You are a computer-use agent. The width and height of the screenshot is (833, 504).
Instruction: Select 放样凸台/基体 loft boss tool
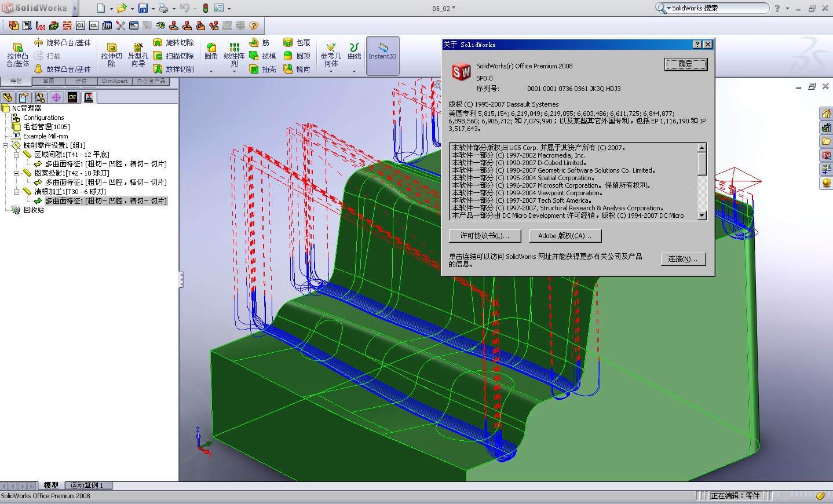tap(62, 69)
